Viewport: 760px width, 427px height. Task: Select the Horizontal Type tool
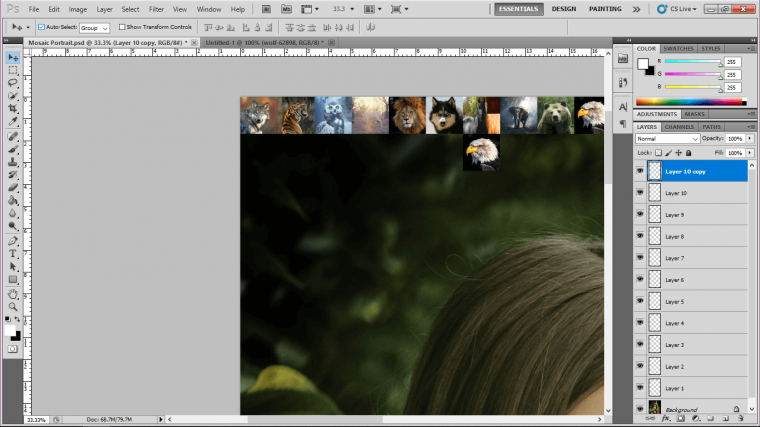[x=13, y=253]
